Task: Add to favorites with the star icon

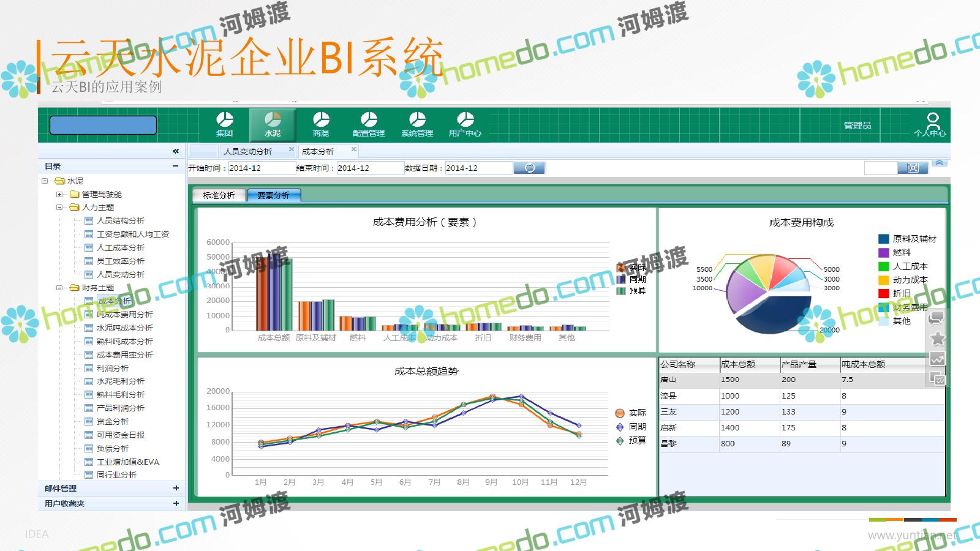Action: (x=937, y=339)
